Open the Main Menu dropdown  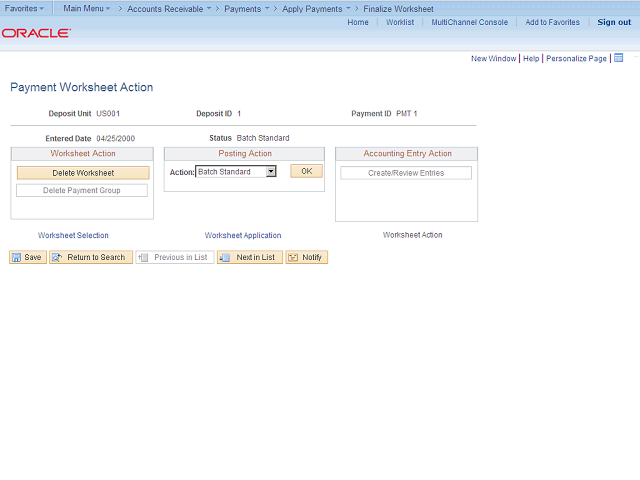click(x=87, y=9)
